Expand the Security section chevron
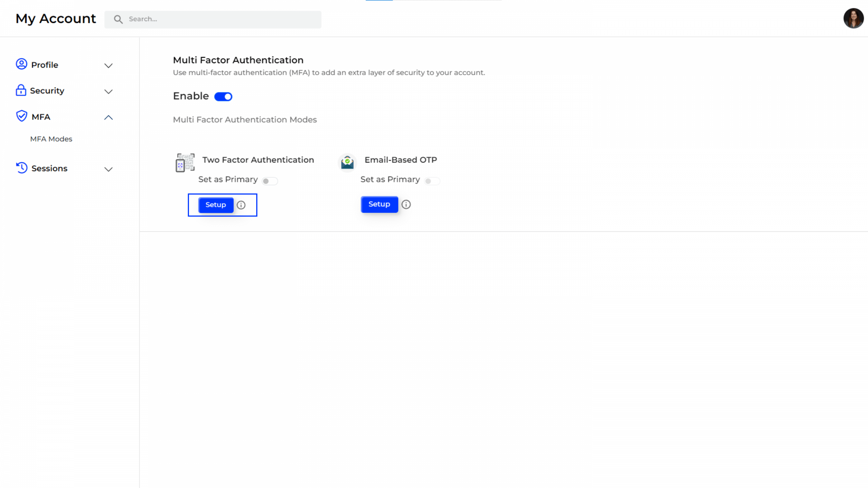The image size is (868, 488). 108,92
